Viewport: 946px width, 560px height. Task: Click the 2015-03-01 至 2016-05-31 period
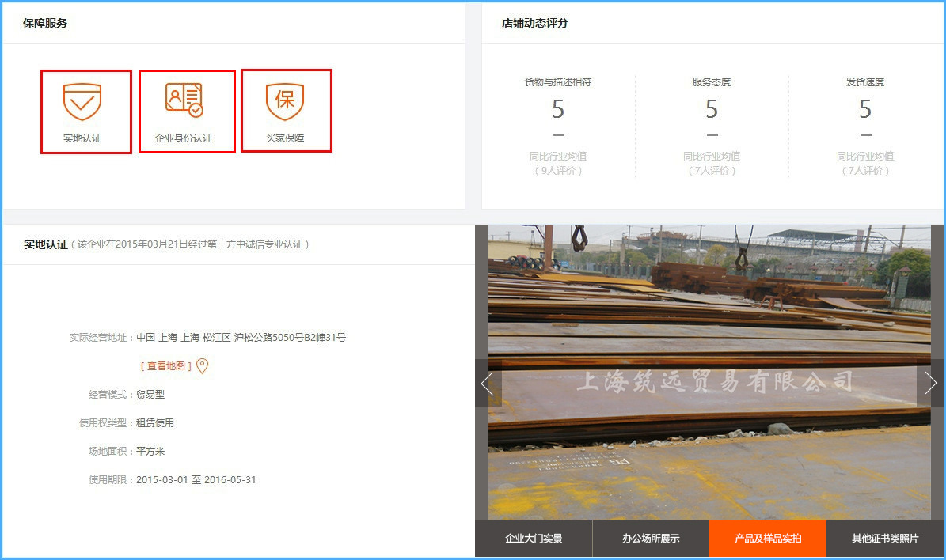tap(196, 480)
